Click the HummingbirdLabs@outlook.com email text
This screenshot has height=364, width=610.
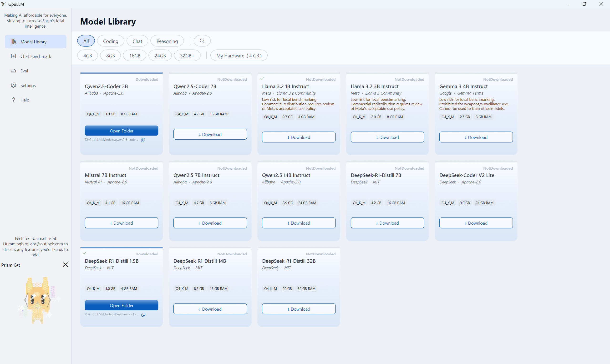pos(33,244)
